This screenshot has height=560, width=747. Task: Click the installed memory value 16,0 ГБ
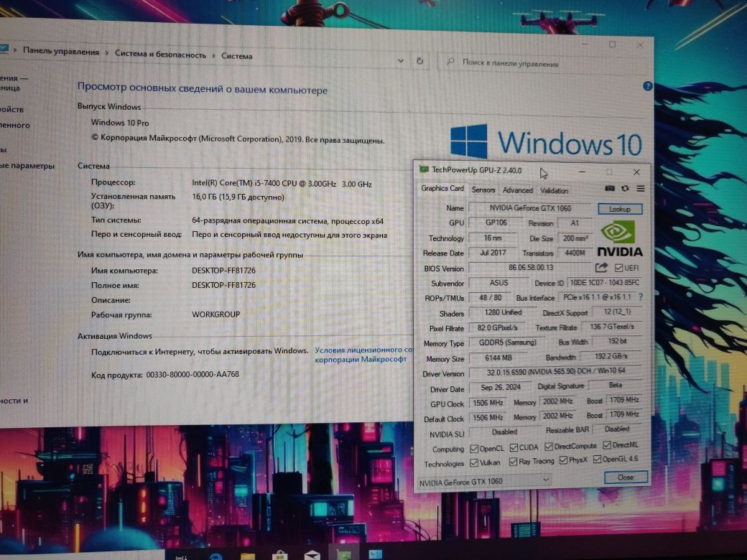tap(238, 197)
